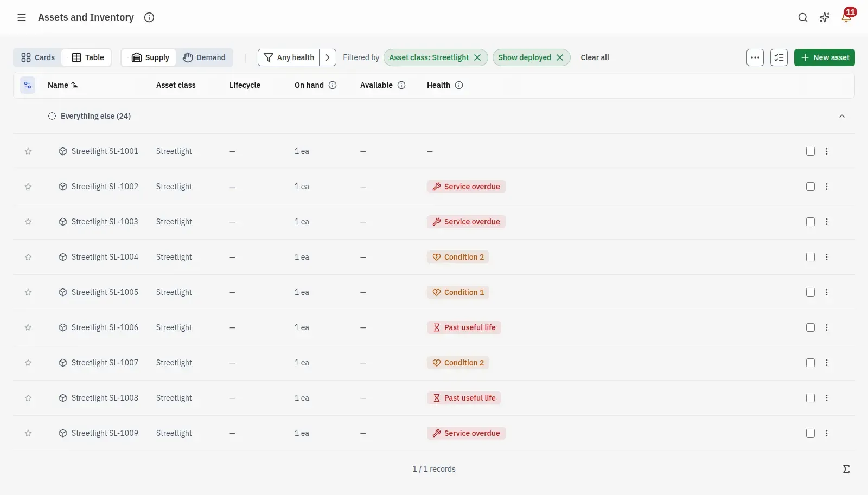Screen dimensions: 868x495
Task: Open row actions menu for Streetlight SL-1008
Action: click(x=827, y=398)
